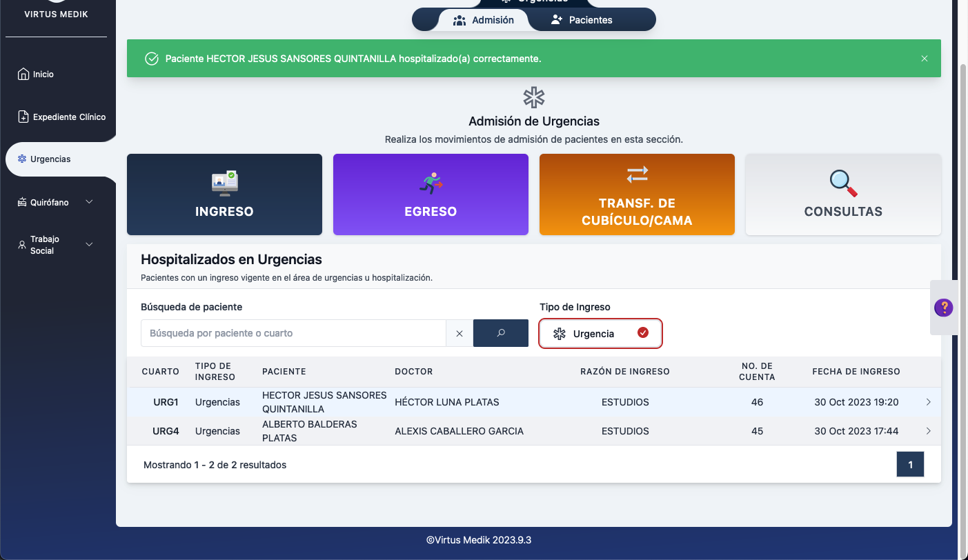Switch to the Pacientes tab
Image resolution: width=968 pixels, height=560 pixels.
click(582, 20)
